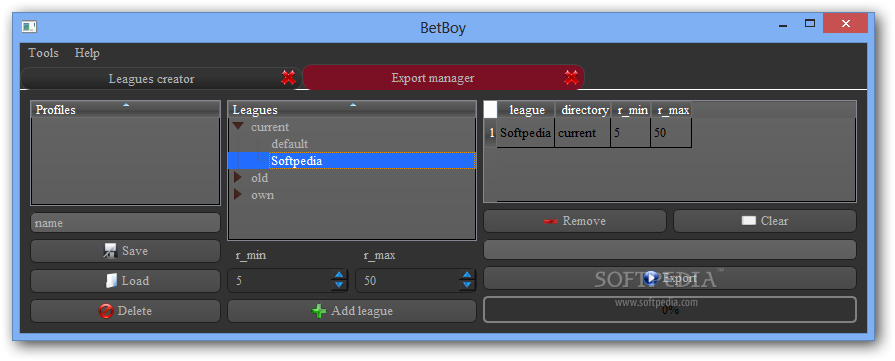Click the table corner select-all box
This screenshot has height=361, width=895.
pyautogui.click(x=490, y=110)
